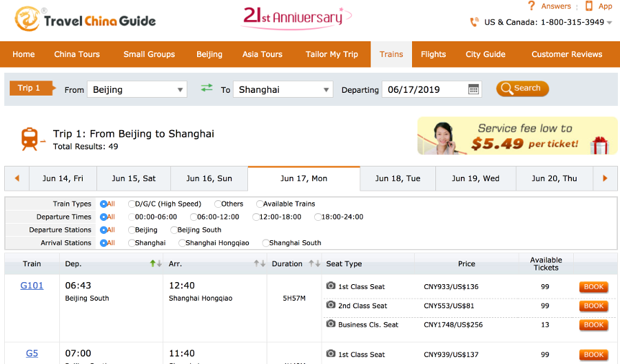The width and height of the screenshot is (620, 364).
Task: Filter train types to Others
Action: (x=218, y=204)
